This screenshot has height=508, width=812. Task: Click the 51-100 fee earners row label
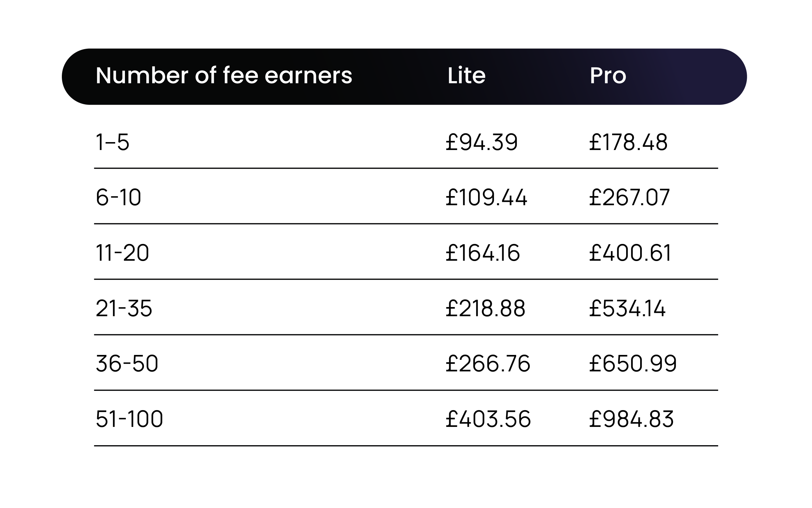(x=129, y=419)
